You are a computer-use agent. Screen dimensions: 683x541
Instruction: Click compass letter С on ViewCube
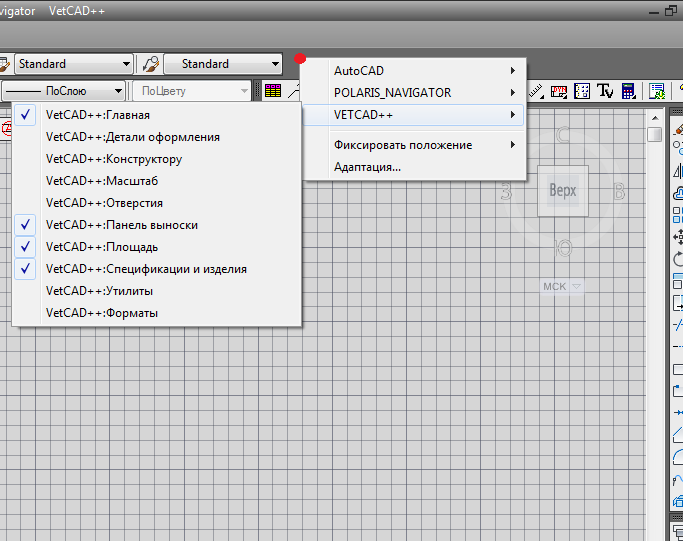[563, 135]
